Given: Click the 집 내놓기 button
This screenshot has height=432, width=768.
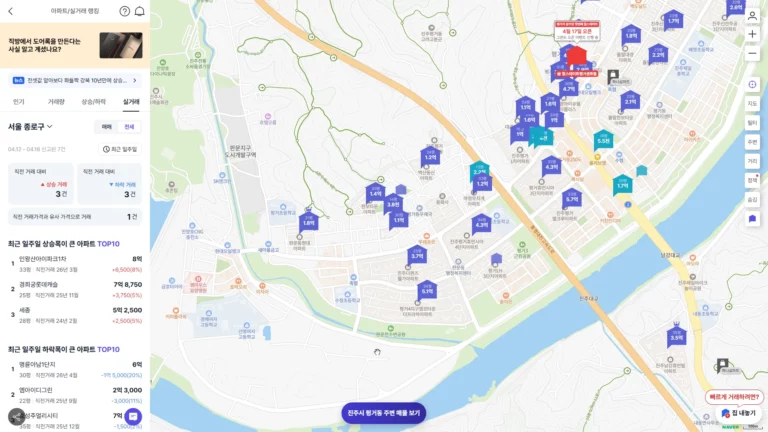Looking at the screenshot, I should tap(738, 413).
